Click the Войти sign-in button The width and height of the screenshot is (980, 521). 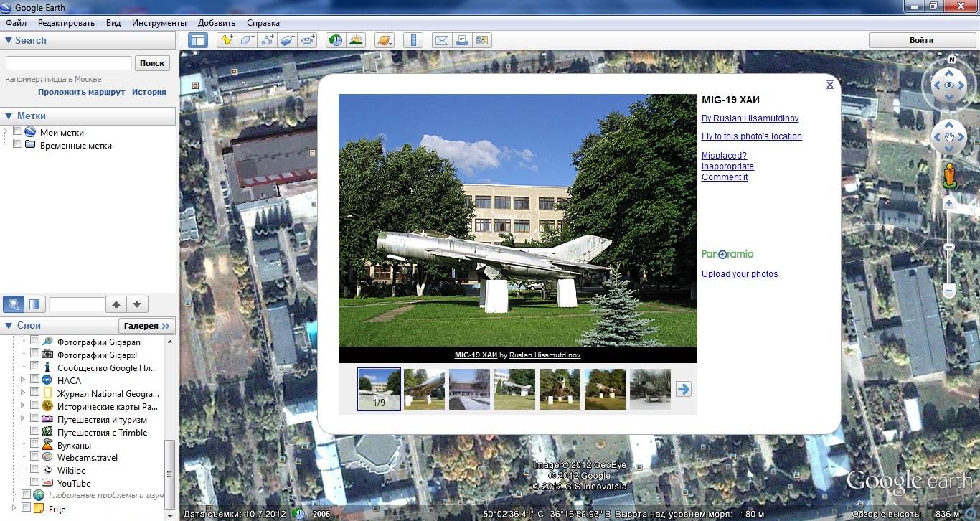(x=921, y=40)
